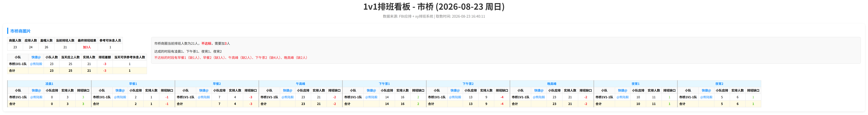868x115 pixels.
Task: Click 市桥1V1-1队 in the 下午茶2 table
Action: tap(437, 97)
